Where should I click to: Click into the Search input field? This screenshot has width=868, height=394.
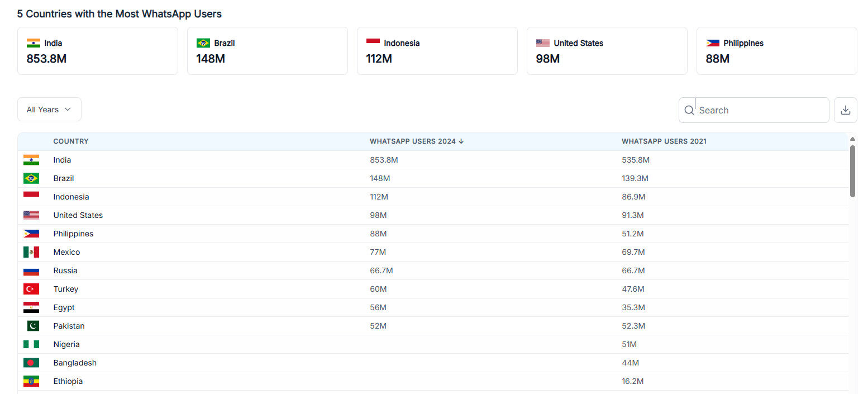click(x=760, y=111)
